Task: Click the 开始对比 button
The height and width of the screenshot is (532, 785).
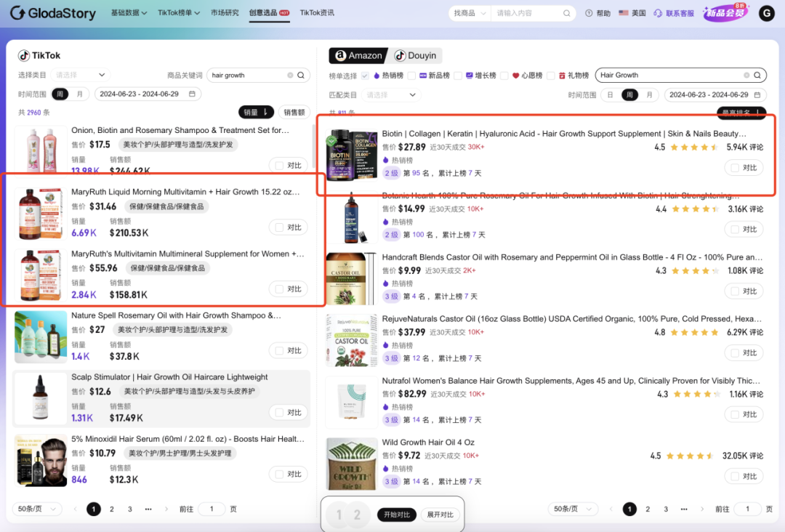Action: [x=397, y=515]
